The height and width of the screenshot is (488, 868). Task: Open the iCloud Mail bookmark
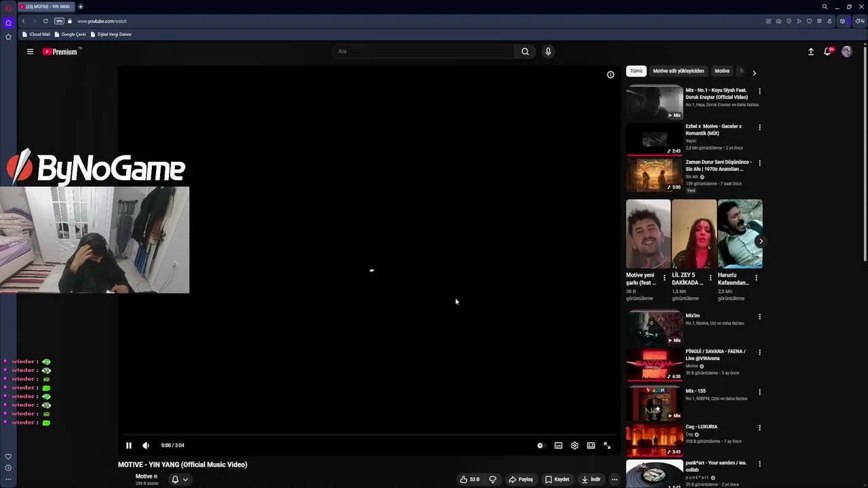pos(36,34)
